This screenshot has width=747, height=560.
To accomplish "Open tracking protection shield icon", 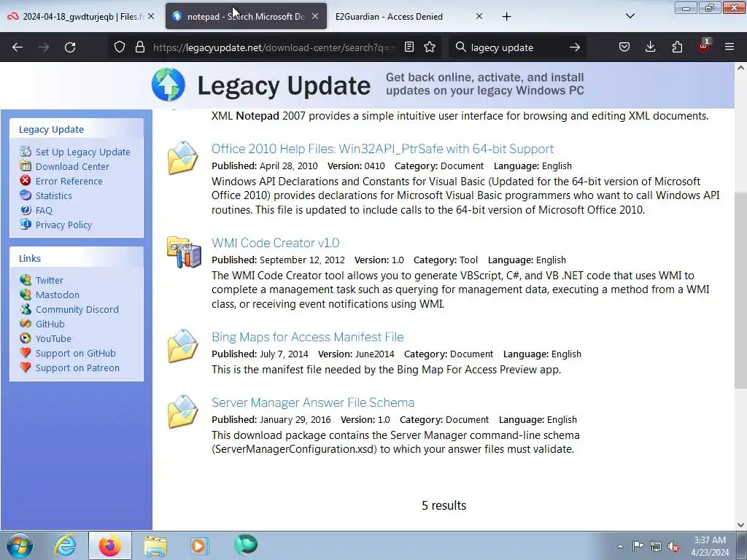I will [x=120, y=47].
